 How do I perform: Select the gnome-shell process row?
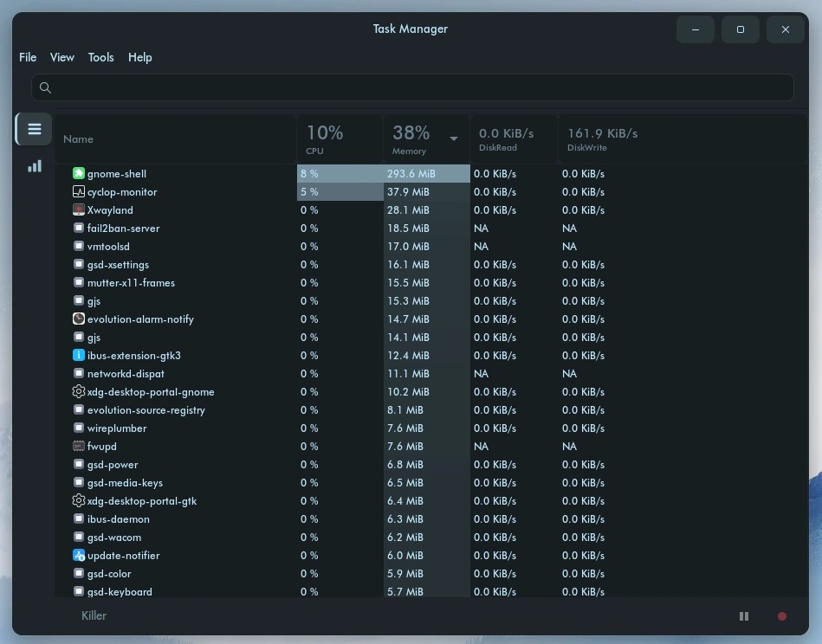(430, 173)
